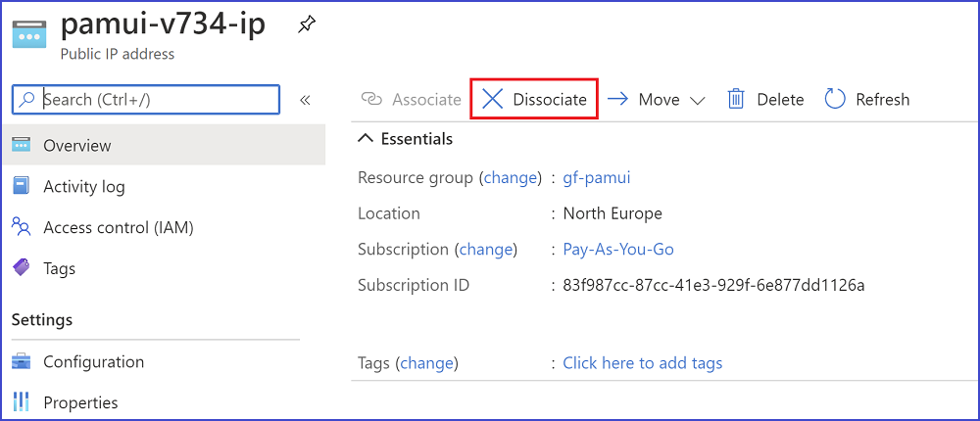Click the Access control people icon
Screen dimensions: 980x421
[x=21, y=227]
